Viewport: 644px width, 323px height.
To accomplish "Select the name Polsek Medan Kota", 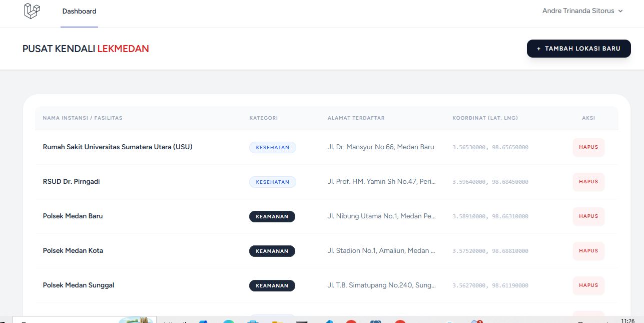I will [73, 251].
